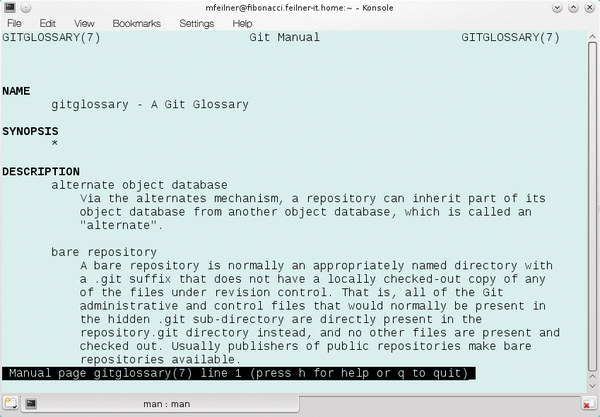
Task: Minimize the Konsole window
Action: [557, 7]
